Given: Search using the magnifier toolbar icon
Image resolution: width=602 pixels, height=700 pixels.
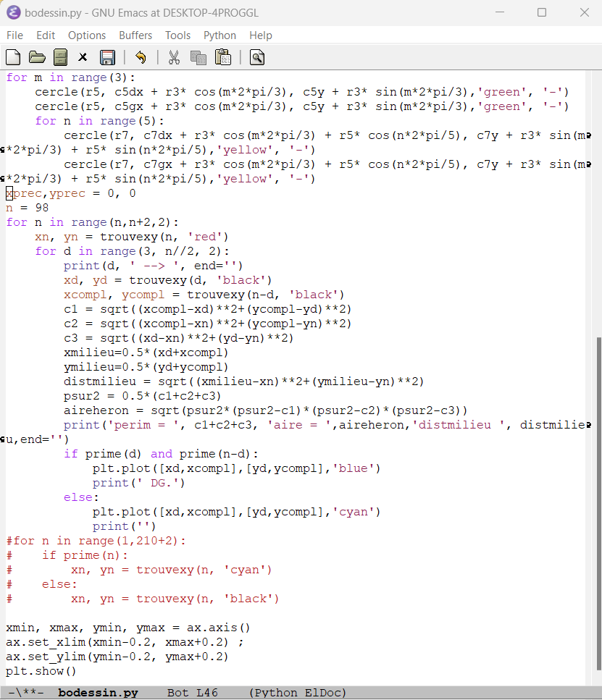Looking at the screenshot, I should pos(256,57).
